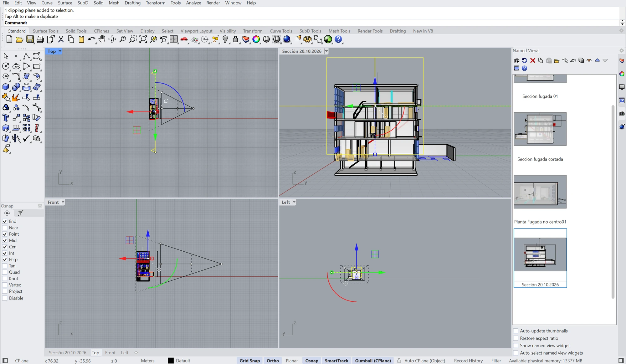Open the Analyze menu
Viewport: 626px width, 364px height.
pyautogui.click(x=193, y=3)
